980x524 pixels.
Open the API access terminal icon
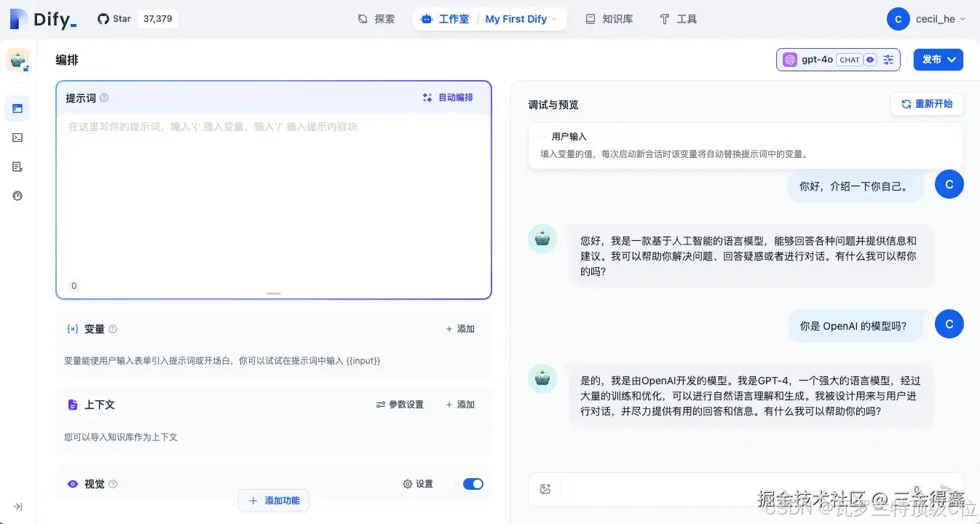[x=17, y=138]
